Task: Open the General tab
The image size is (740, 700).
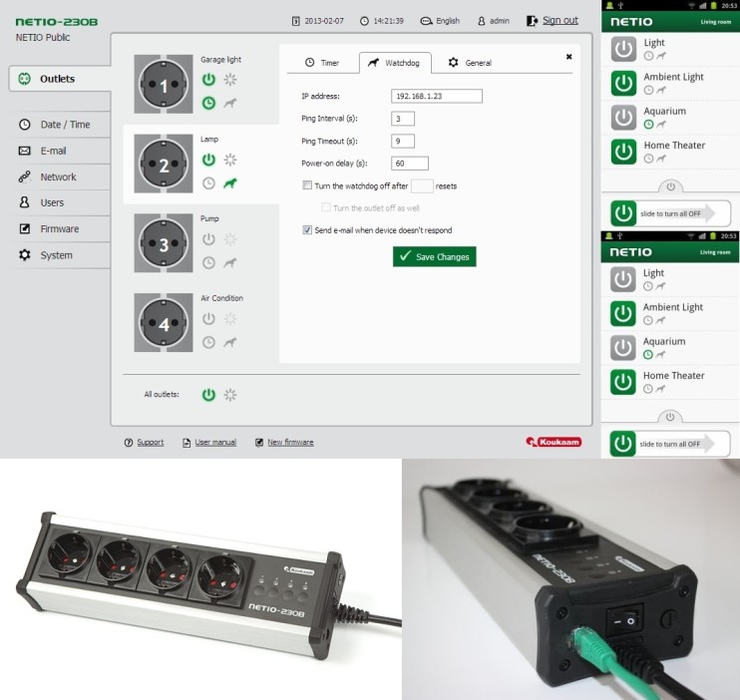Action: pyautogui.click(x=469, y=63)
